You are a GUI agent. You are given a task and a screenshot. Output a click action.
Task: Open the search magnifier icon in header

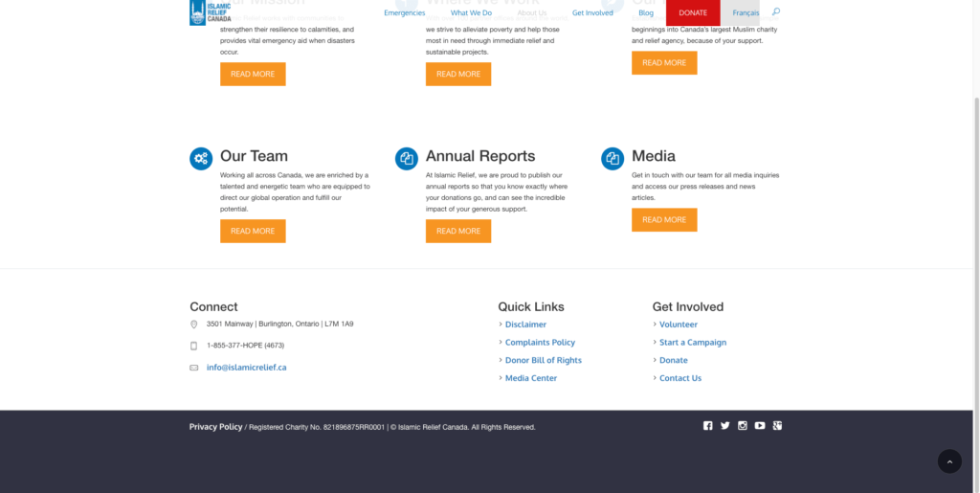[776, 12]
